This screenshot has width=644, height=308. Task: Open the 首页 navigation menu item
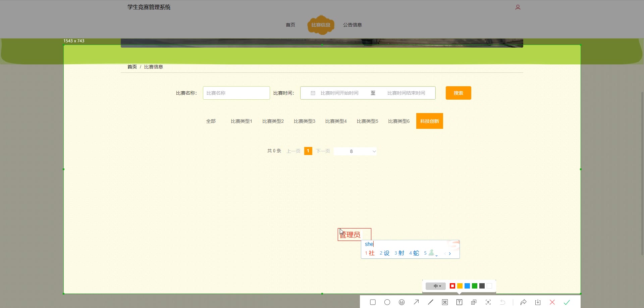tap(290, 25)
